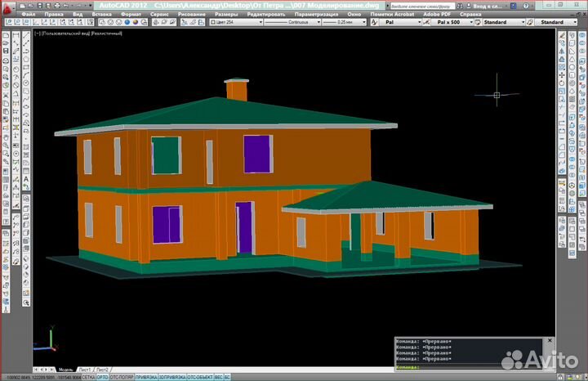Screen dimensions: 588x381
Task: Toggle СЕТКА grid display
Action: pos(88,377)
